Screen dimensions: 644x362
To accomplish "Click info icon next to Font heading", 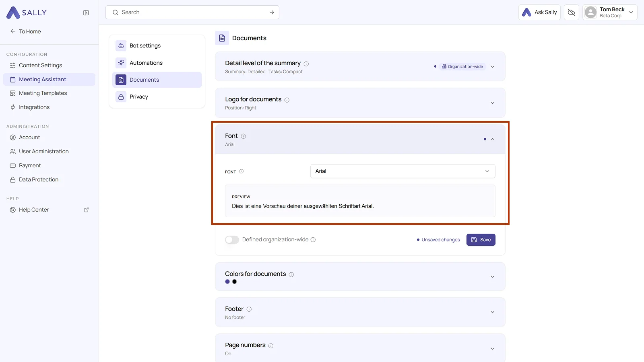I will point(244,136).
